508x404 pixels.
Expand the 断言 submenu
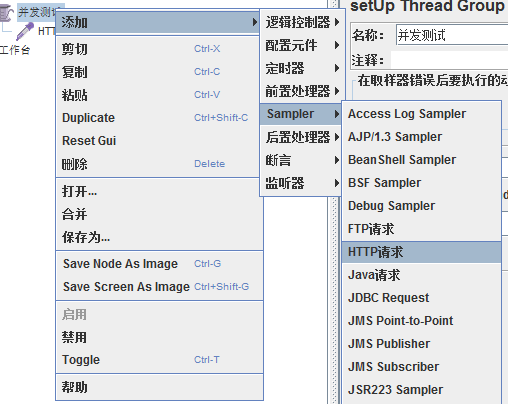click(x=301, y=160)
